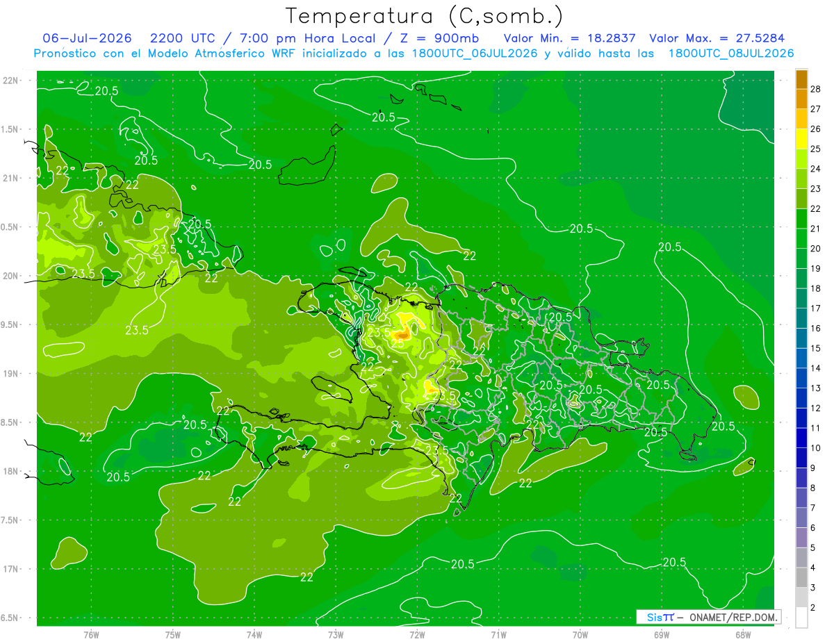Select the date "06-Jul-2026" in the header
This screenshot has width=834, height=644.
pos(88,38)
